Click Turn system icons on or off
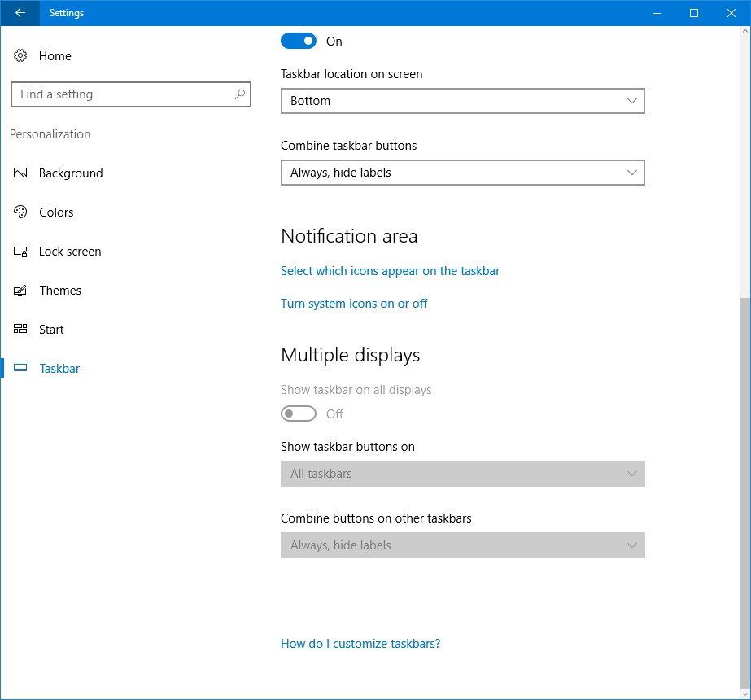The image size is (751, 700). (354, 303)
